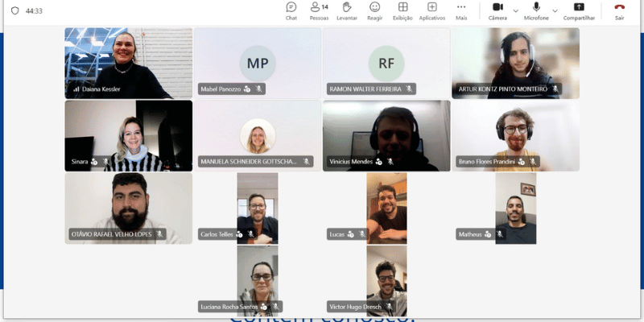This screenshot has width=644, height=322.
Task: Click the Bruno Flores Prandini name label
Action: tap(487, 162)
